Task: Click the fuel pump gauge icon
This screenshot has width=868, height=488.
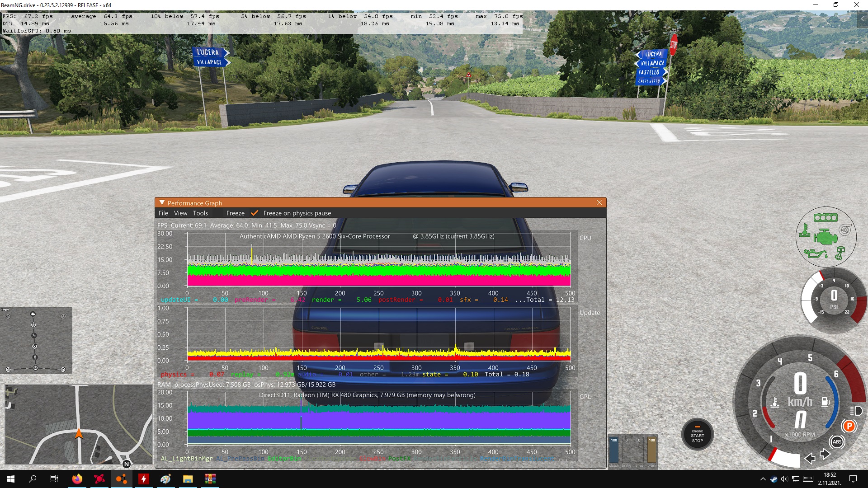Action: [x=826, y=402]
